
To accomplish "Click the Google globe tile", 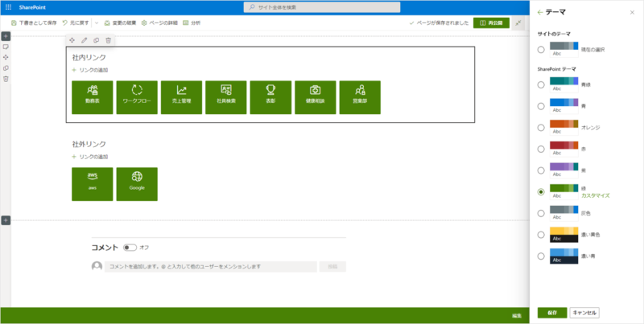I will pos(136,183).
